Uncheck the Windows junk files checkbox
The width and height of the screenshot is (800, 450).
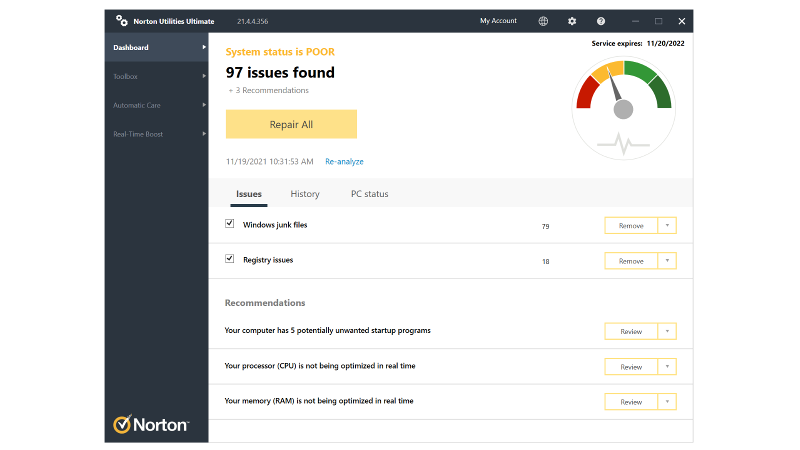click(230, 223)
